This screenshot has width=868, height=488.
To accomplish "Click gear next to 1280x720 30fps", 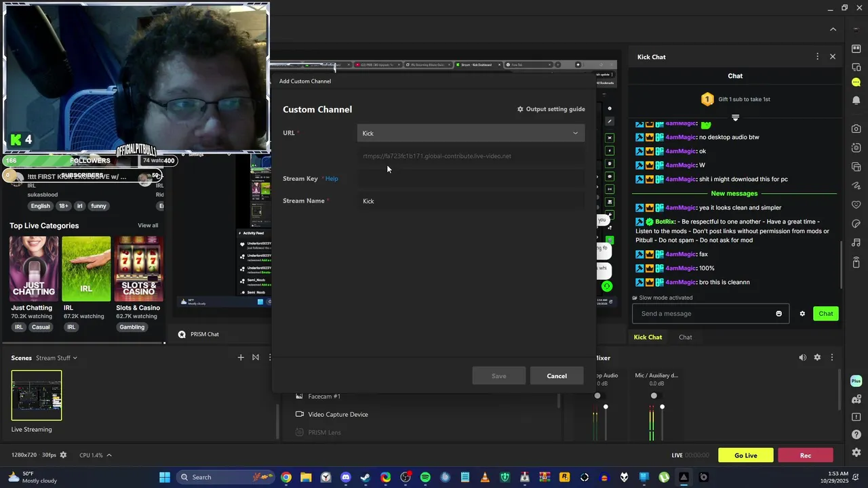I will click(63, 455).
